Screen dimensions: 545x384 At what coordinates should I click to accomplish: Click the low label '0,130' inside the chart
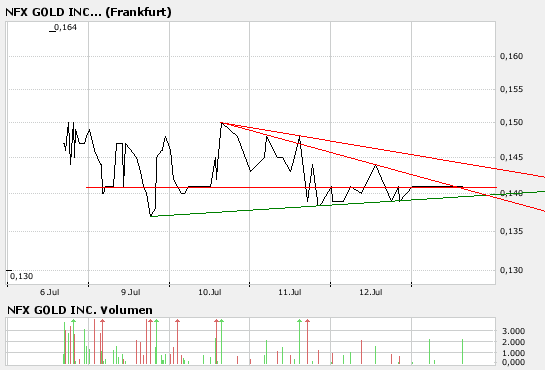[22, 276]
